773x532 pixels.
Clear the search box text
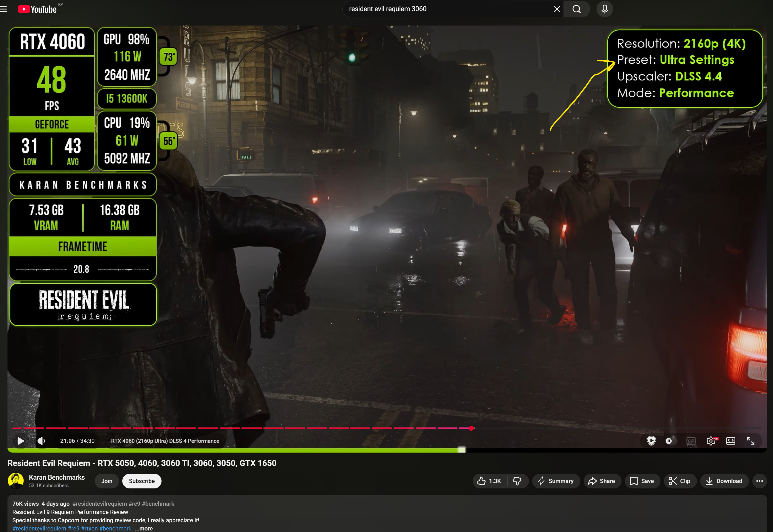click(x=557, y=9)
